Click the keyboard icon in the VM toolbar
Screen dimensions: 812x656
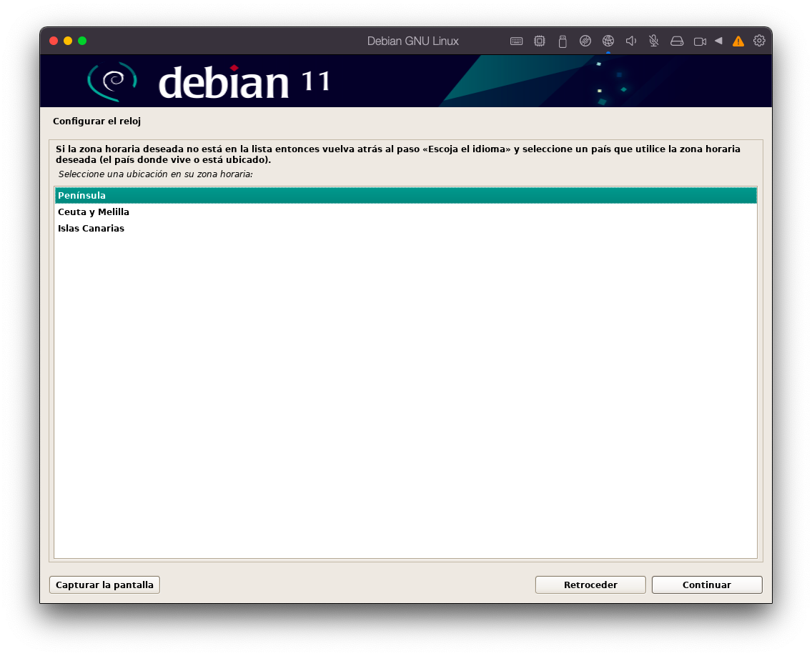pos(516,41)
